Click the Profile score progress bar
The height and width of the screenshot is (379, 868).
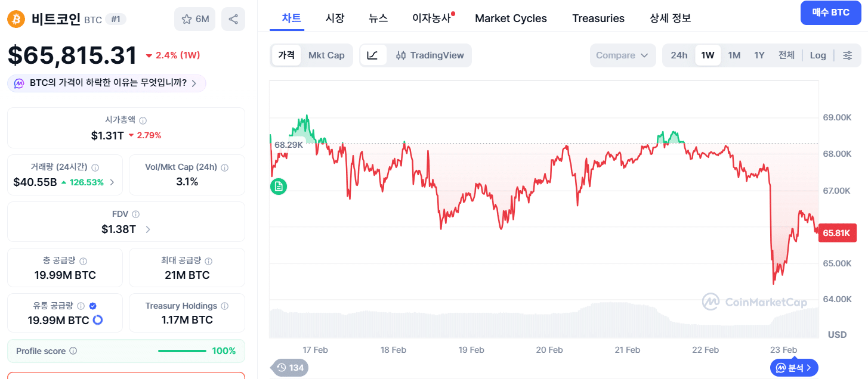click(182, 351)
